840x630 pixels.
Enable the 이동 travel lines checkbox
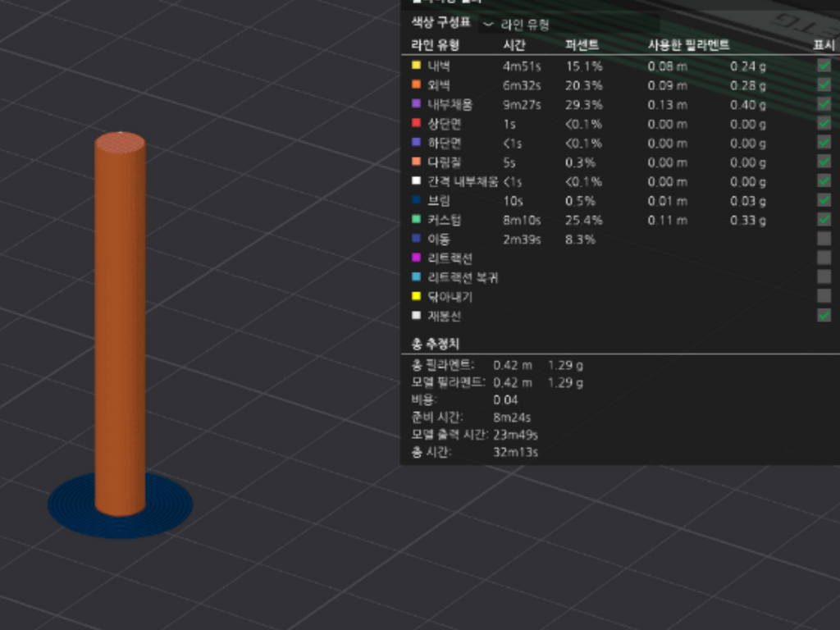(824, 239)
